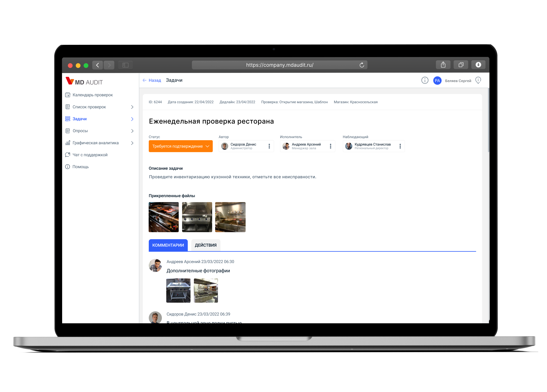This screenshot has height=392, width=547.
Task: Open Опросы menu item
Action: point(80,131)
